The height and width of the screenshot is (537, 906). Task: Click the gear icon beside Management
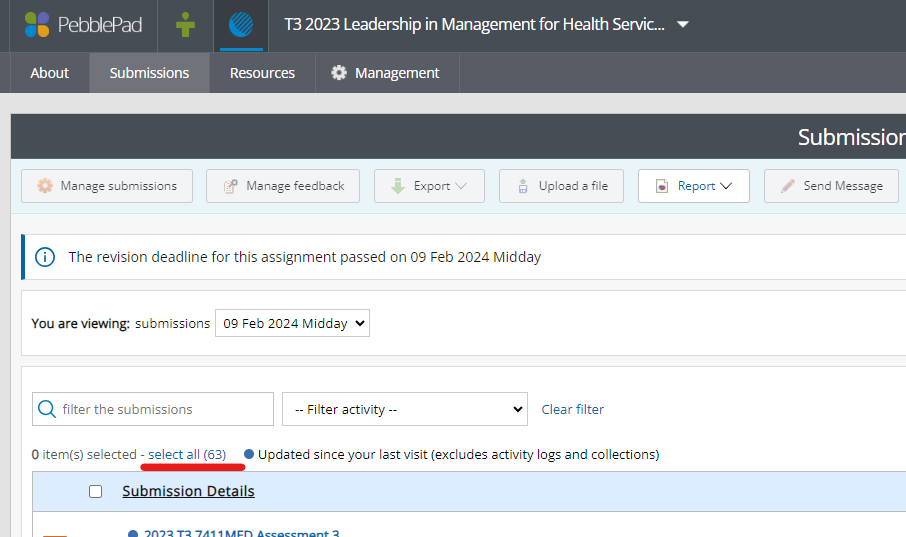pos(339,73)
